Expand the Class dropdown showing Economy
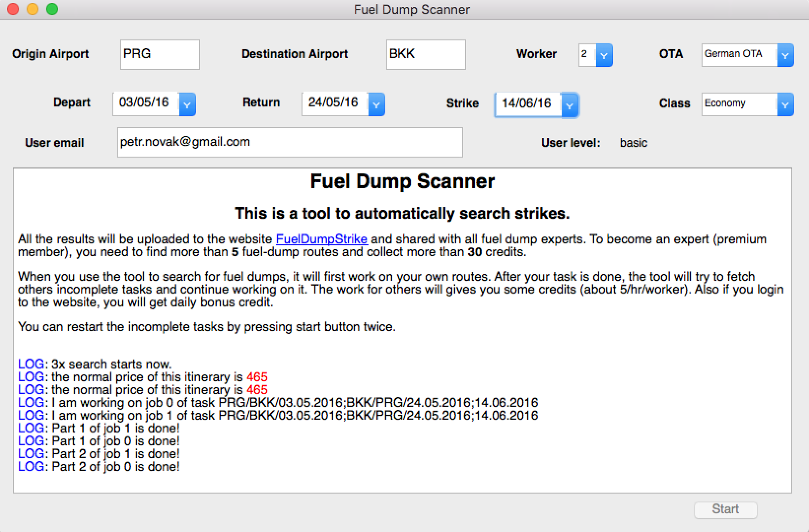 785,104
